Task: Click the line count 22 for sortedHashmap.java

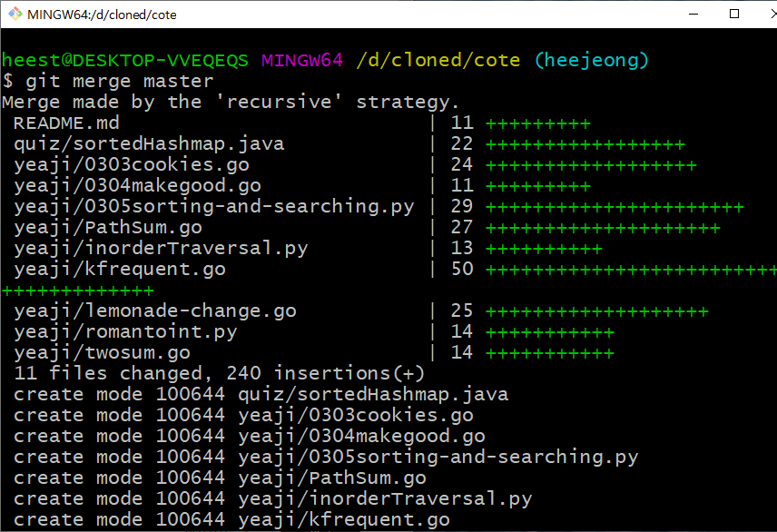Action: [462, 143]
